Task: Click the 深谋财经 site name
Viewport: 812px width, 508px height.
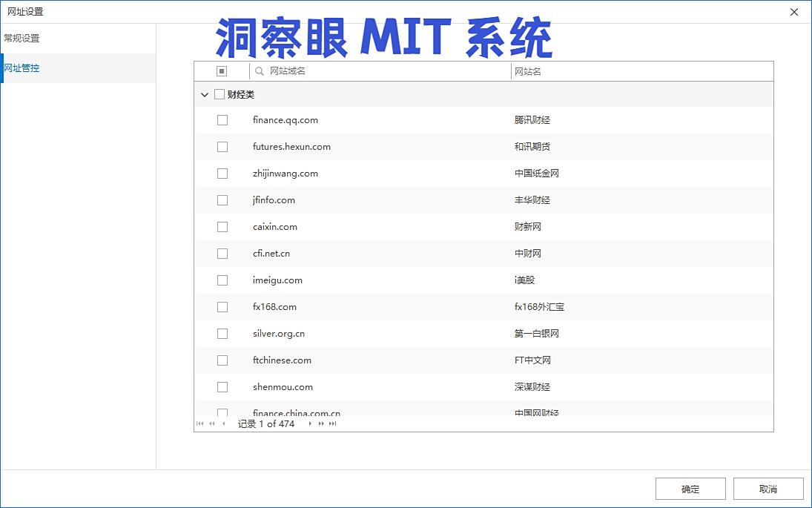Action: coord(532,387)
